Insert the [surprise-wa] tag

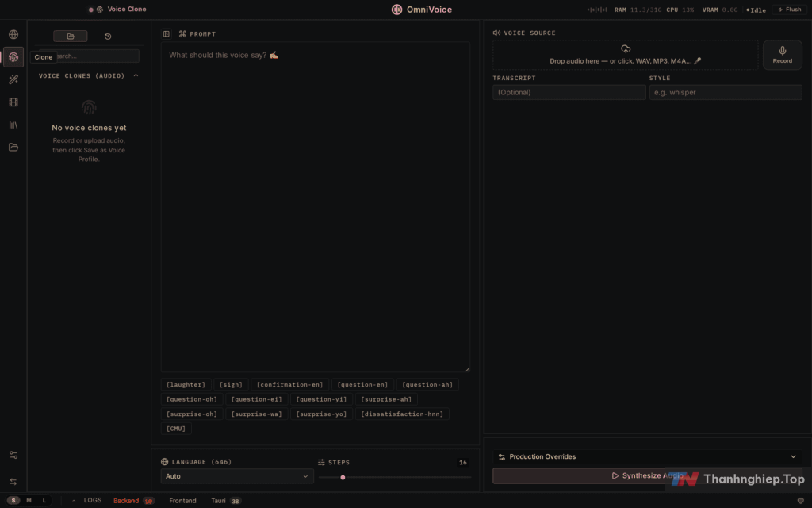click(257, 414)
